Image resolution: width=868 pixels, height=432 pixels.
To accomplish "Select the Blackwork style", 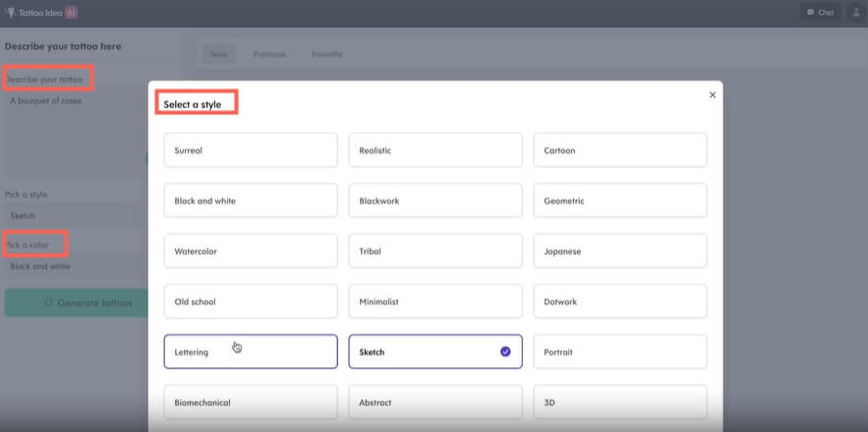I will coord(435,201).
